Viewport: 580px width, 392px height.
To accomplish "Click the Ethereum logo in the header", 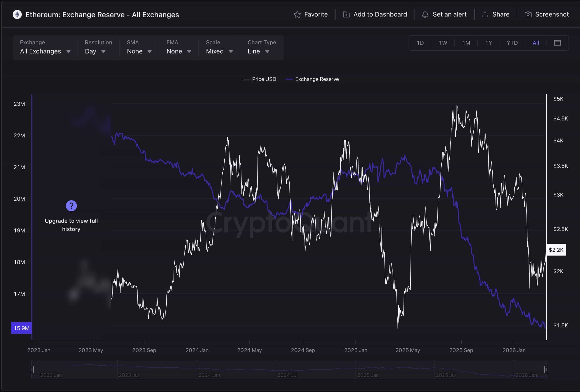I will click(17, 14).
